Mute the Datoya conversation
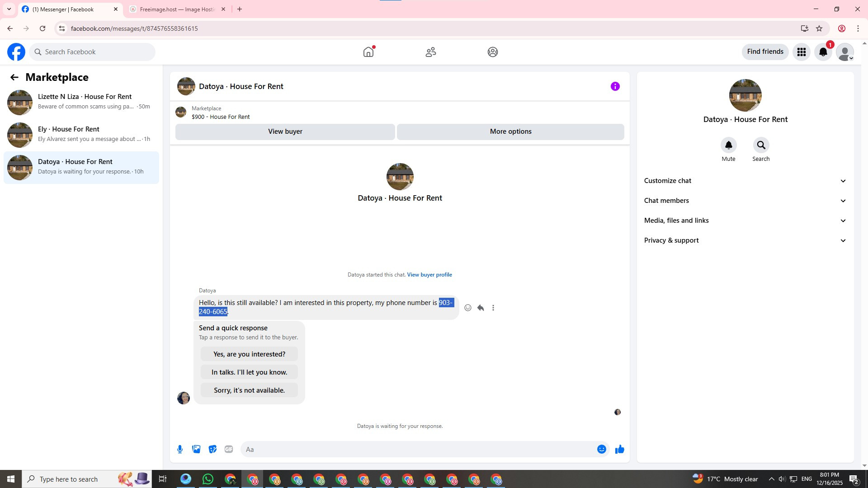 pos(728,145)
